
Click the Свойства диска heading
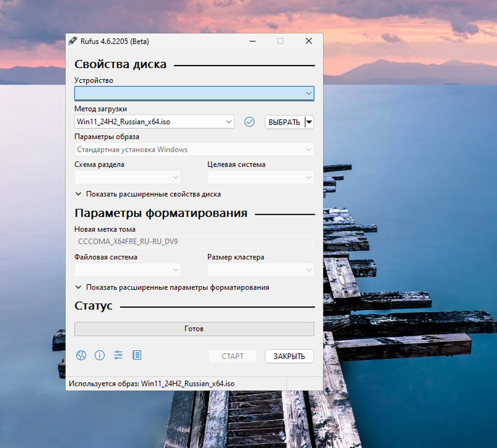[120, 64]
